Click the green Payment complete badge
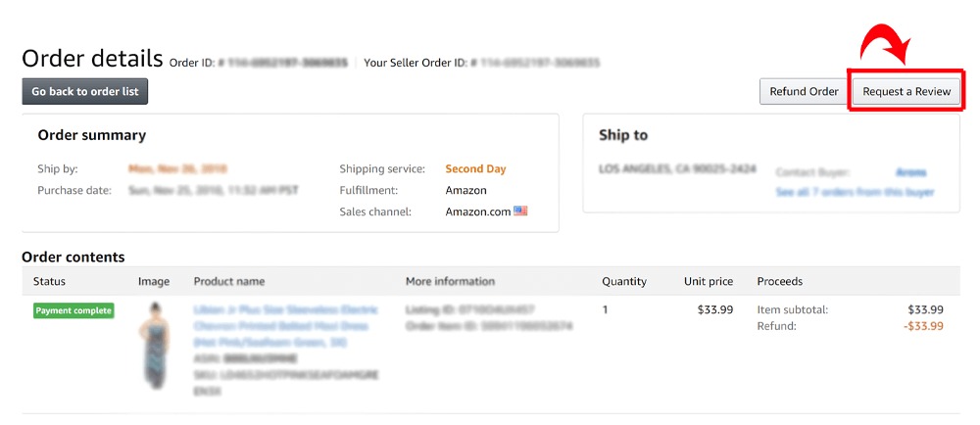 (73, 310)
